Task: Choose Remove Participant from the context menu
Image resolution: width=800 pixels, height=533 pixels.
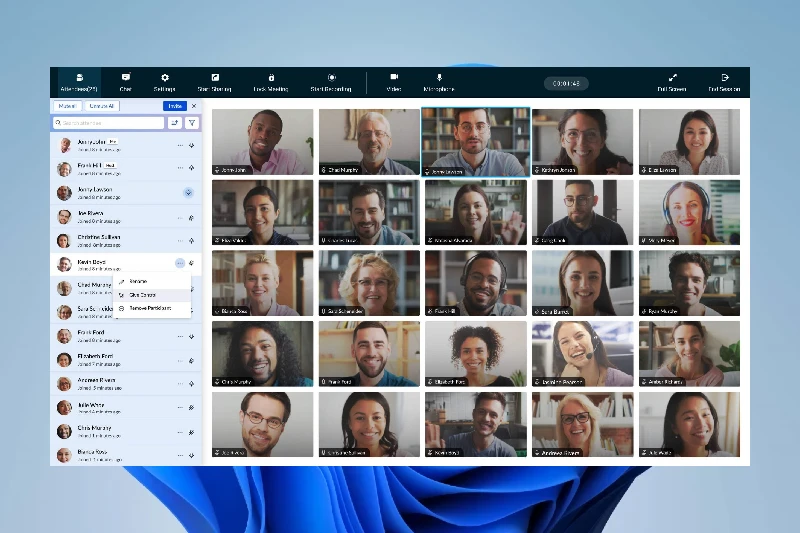Action: [152, 309]
